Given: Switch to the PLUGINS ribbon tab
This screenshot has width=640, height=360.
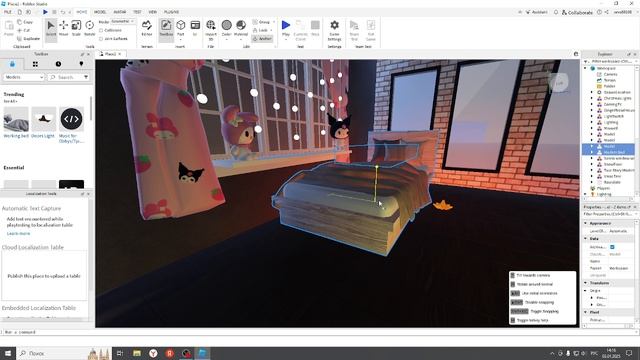Looking at the screenshot, I should 171,12.
